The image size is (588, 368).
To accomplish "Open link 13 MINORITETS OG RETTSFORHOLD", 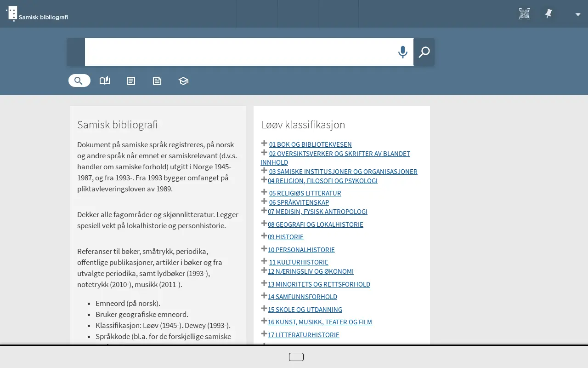I will tap(319, 284).
